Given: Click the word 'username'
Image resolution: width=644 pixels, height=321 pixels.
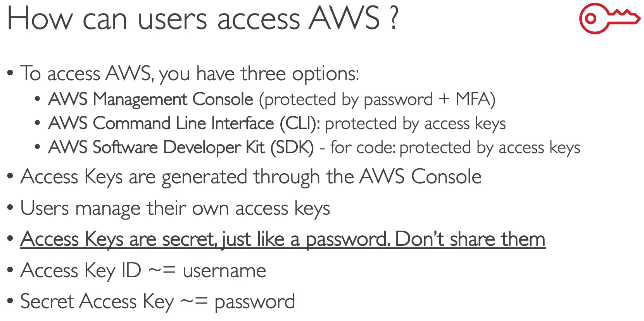Looking at the screenshot, I should tap(224, 271).
